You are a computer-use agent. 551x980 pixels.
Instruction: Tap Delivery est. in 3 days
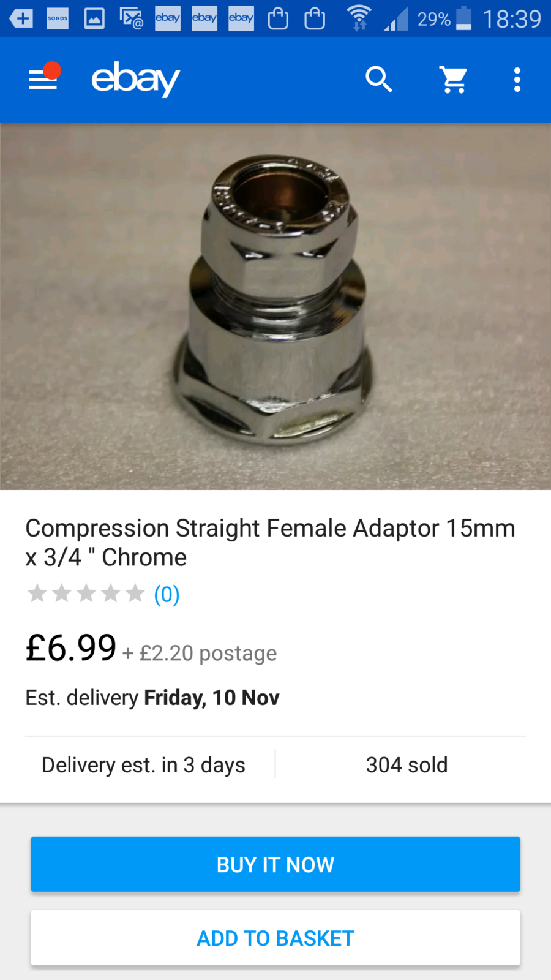coord(143,765)
